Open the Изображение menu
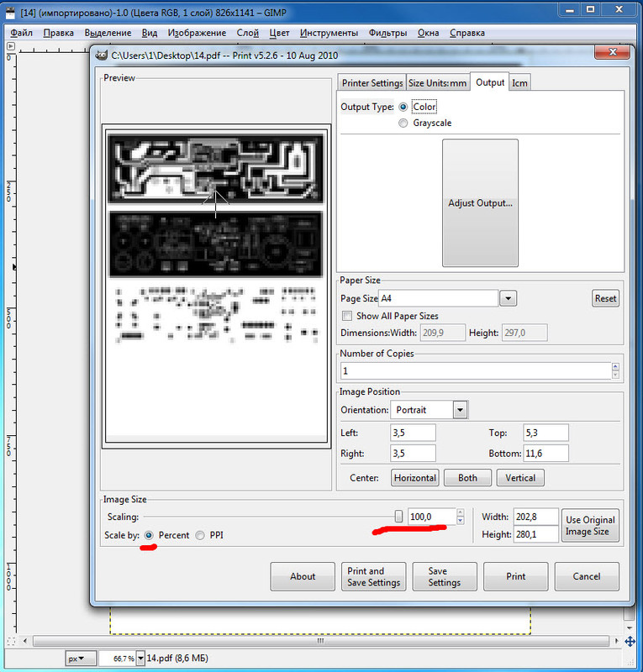The height and width of the screenshot is (672, 643). pos(197,33)
